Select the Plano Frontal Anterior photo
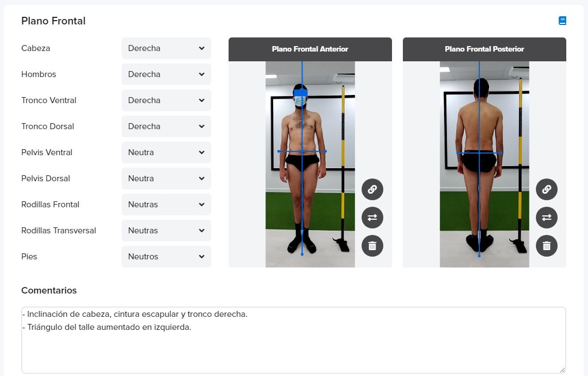This screenshot has height=376, width=588. coord(310,164)
